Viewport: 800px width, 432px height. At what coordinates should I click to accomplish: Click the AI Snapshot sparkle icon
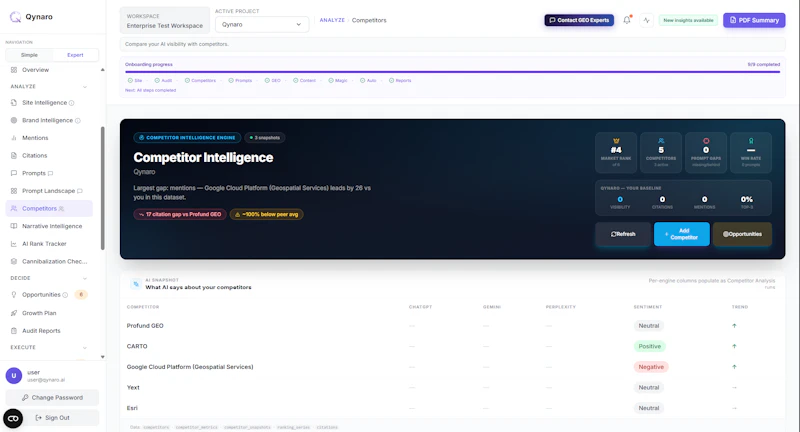(x=136, y=284)
